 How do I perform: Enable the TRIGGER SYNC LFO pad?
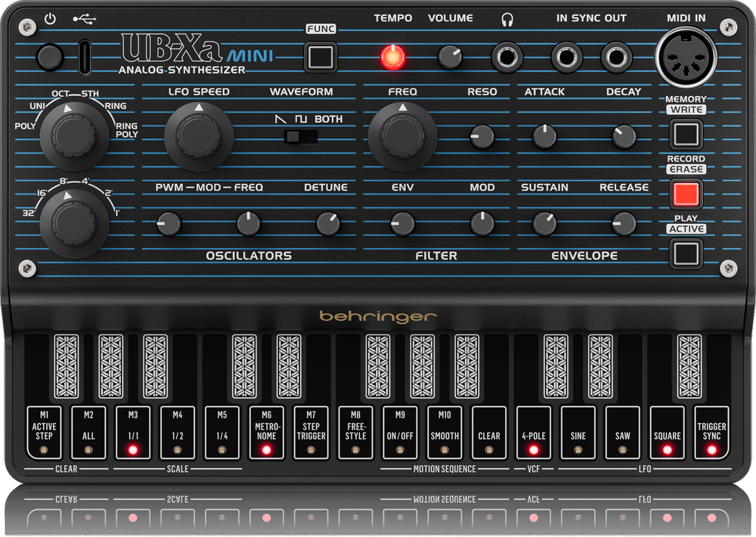coord(709,433)
